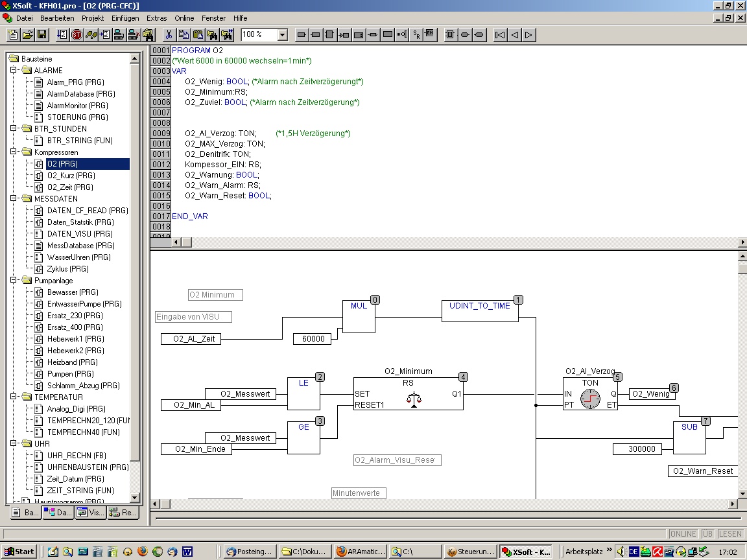Open the 100 % zoom dropdown
The height and width of the screenshot is (560, 747).
(x=283, y=35)
